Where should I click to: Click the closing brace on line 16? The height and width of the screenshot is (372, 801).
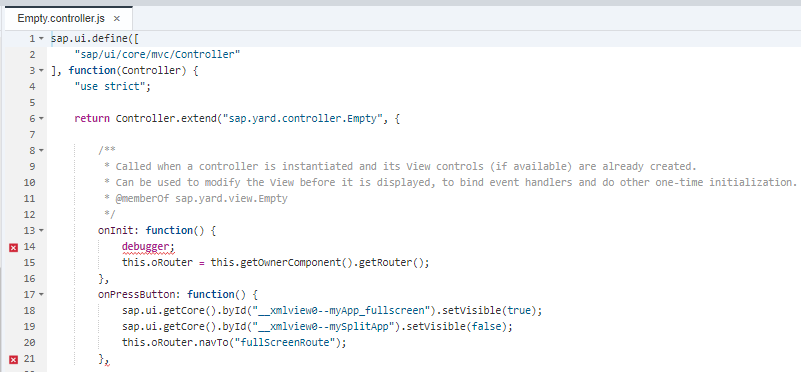click(x=101, y=278)
